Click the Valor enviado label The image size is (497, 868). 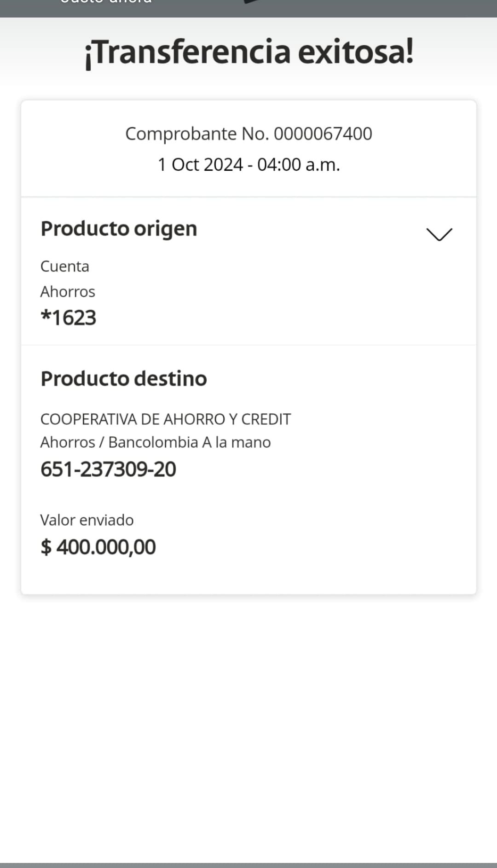tap(87, 520)
